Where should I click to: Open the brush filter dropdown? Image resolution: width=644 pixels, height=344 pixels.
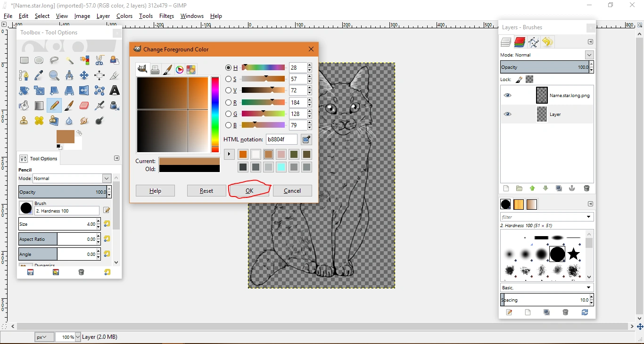coord(589,217)
